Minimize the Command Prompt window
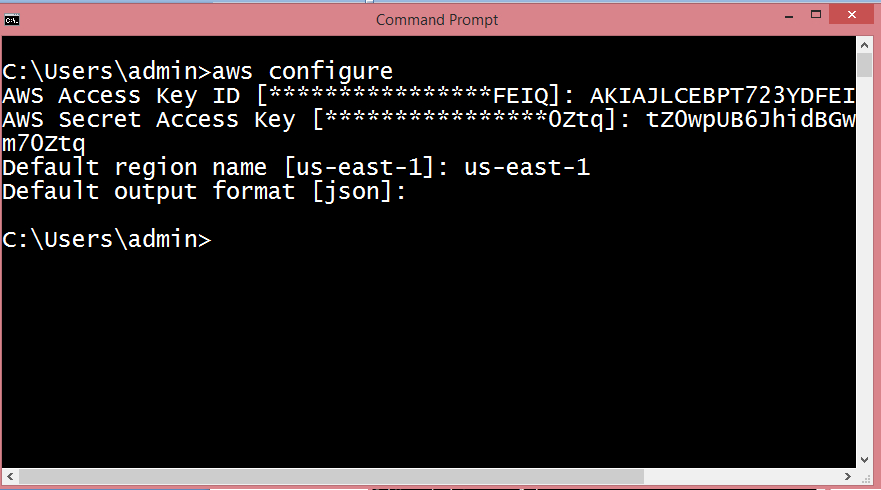The width and height of the screenshot is (881, 490). coord(789,16)
